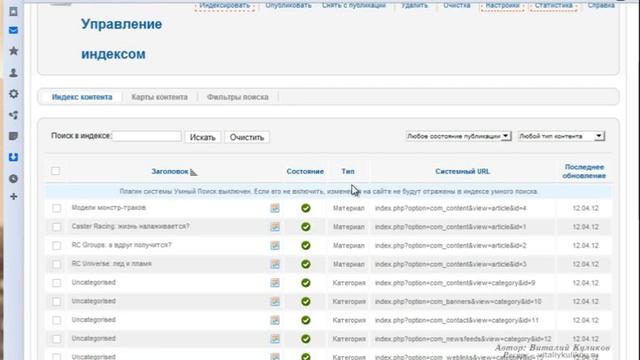Click the Опубликовать toolbar button
640x360 pixels.
(x=289, y=5)
